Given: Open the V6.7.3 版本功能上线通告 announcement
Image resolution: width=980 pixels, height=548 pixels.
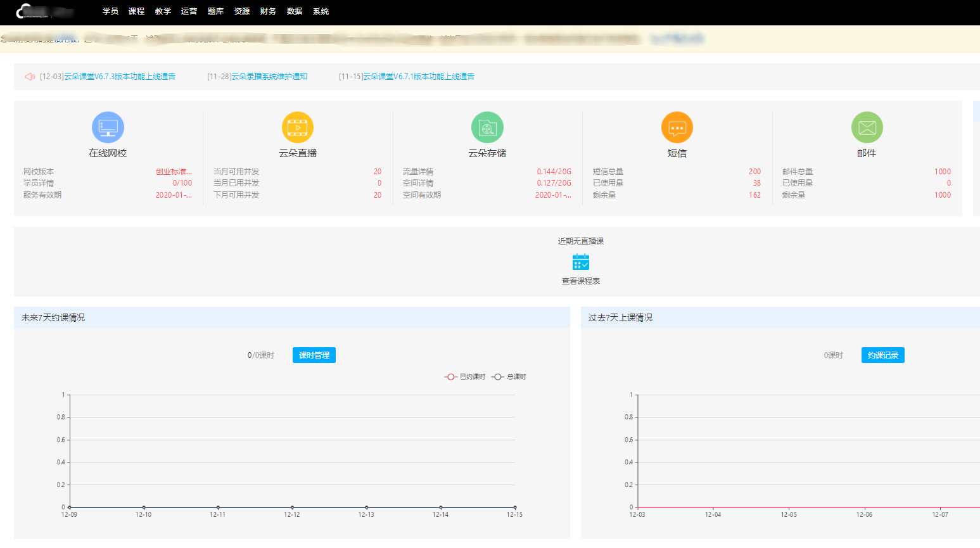Looking at the screenshot, I should 108,77.
